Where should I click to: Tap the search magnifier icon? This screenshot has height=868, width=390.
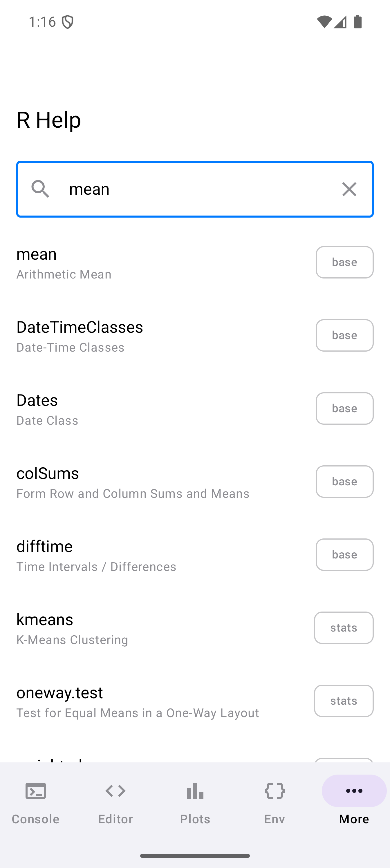pos(40,189)
